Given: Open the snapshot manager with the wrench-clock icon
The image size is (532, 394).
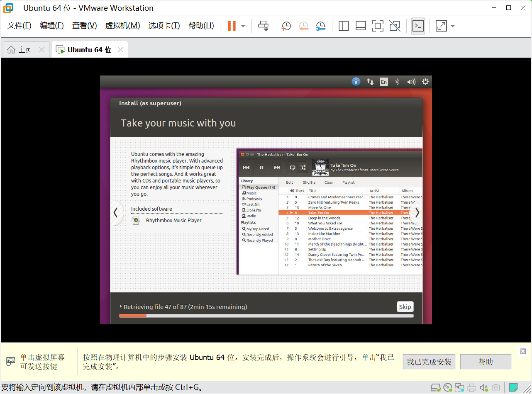Looking at the screenshot, I should (320, 26).
